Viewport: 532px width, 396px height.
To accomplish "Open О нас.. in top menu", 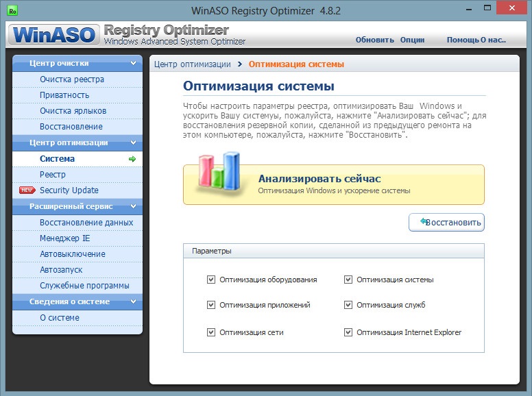I will (x=494, y=40).
